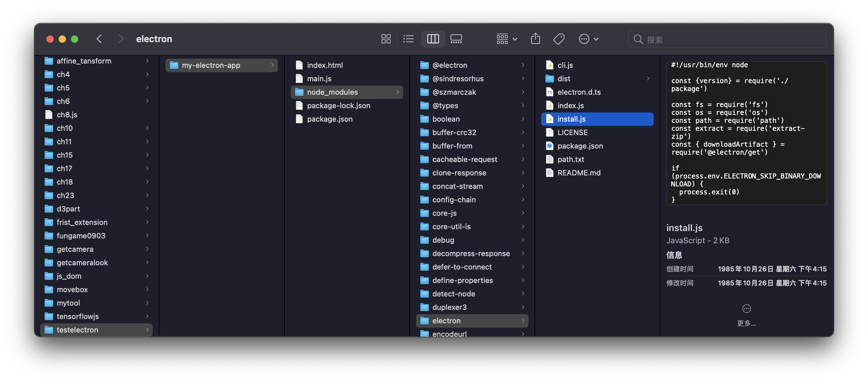Open the grouping options dropdown
Screen dimensions: 868x382
coord(506,39)
